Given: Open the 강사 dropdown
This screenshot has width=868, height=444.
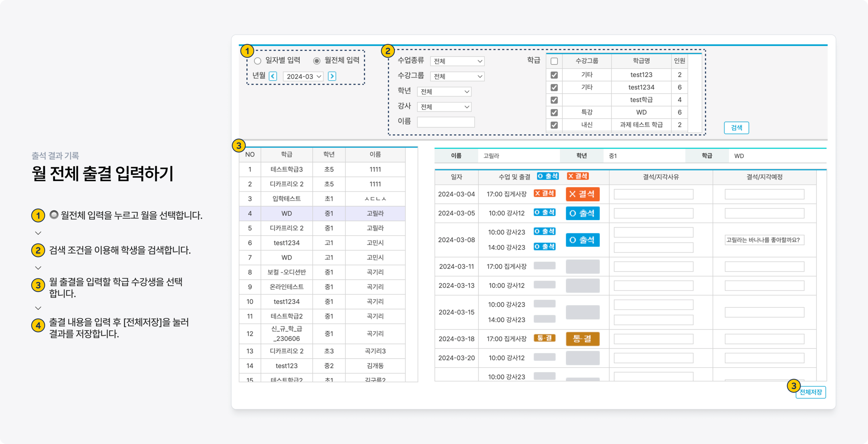Looking at the screenshot, I should pos(444,107).
